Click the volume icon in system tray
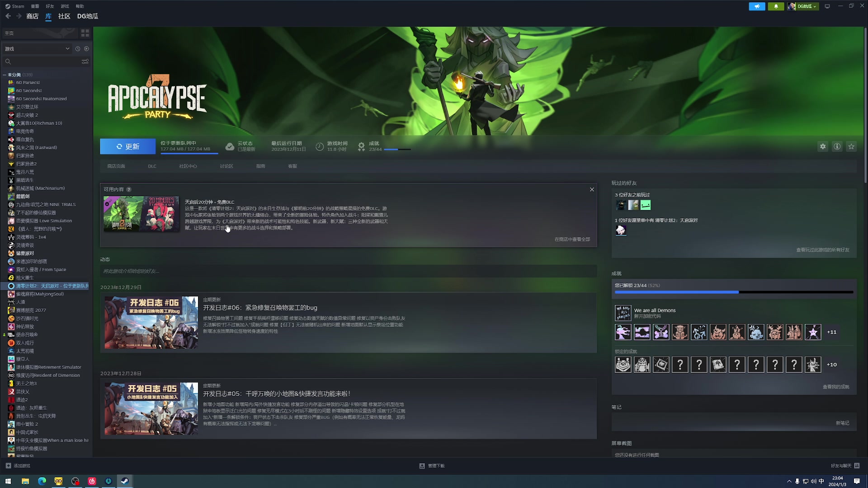This screenshot has width=868, height=488. tap(813, 481)
